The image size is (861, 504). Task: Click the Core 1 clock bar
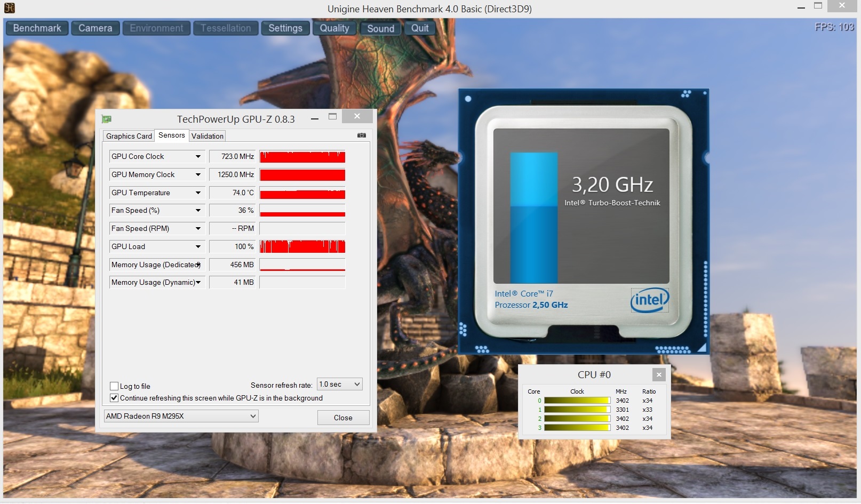(577, 410)
